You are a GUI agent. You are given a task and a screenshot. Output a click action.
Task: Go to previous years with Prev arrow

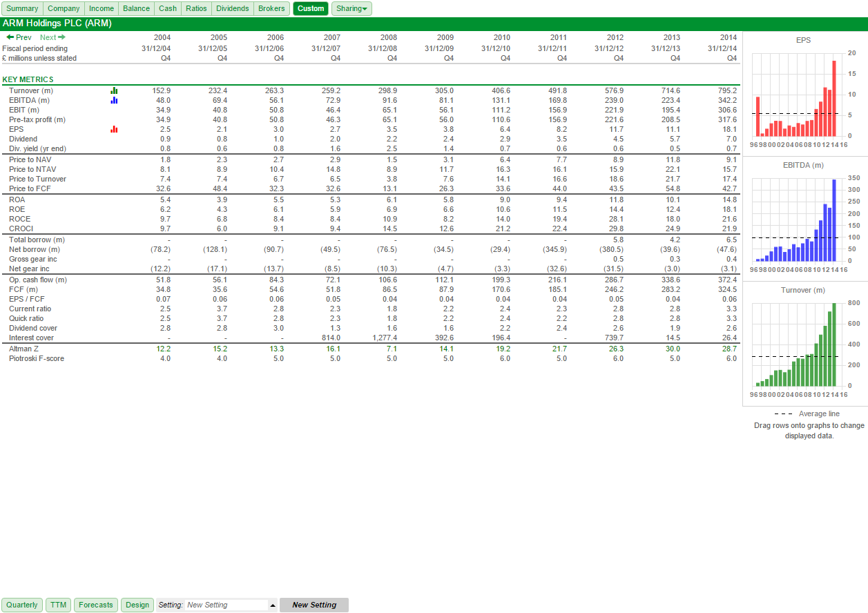(x=19, y=37)
